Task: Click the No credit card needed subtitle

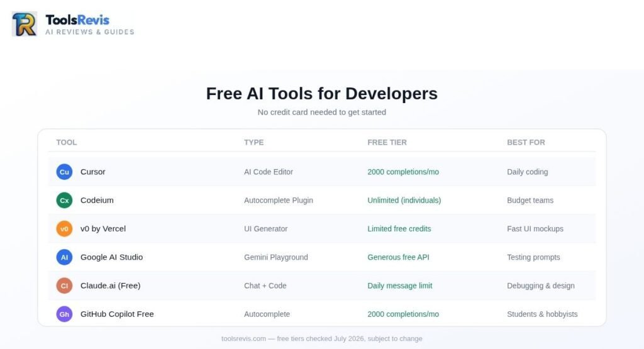Action: (x=322, y=112)
